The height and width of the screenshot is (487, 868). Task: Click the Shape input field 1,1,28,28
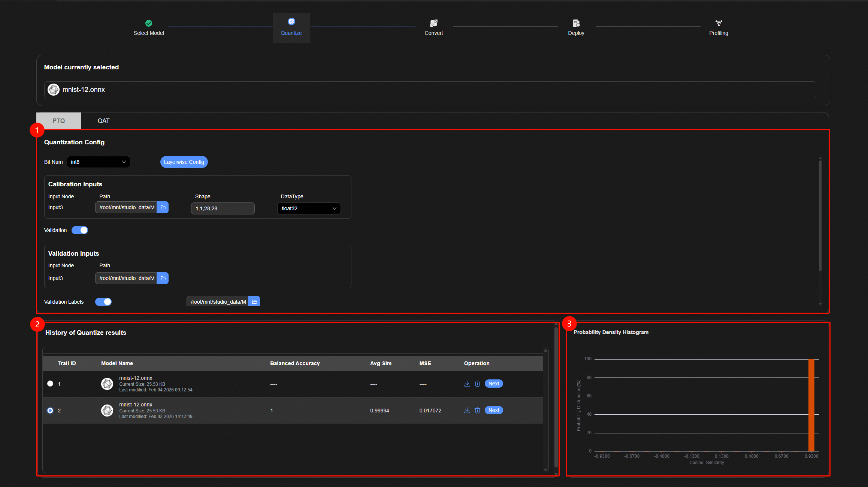pos(223,208)
